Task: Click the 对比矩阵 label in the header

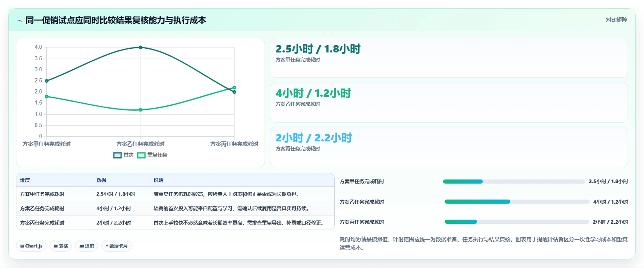Action: coord(616,20)
